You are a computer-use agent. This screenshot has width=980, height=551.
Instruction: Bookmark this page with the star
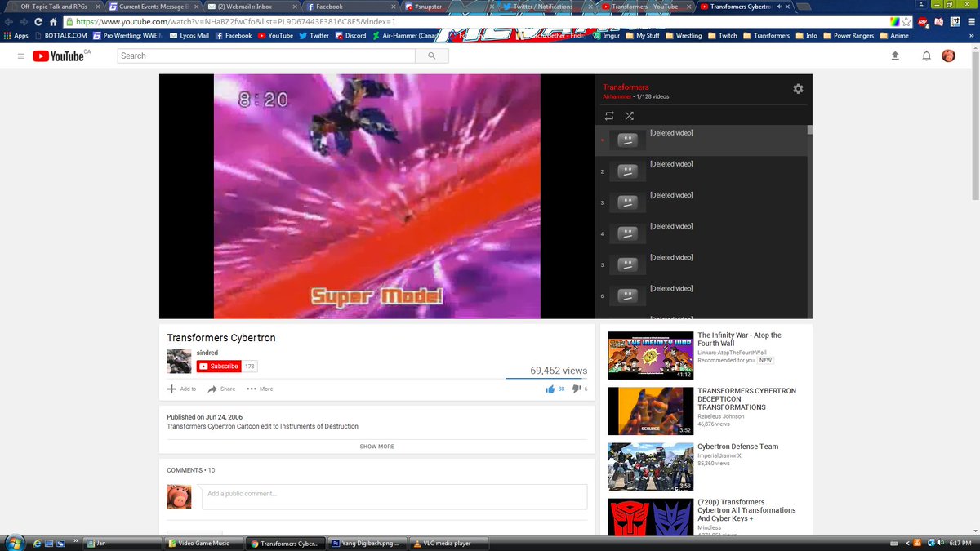pos(906,22)
